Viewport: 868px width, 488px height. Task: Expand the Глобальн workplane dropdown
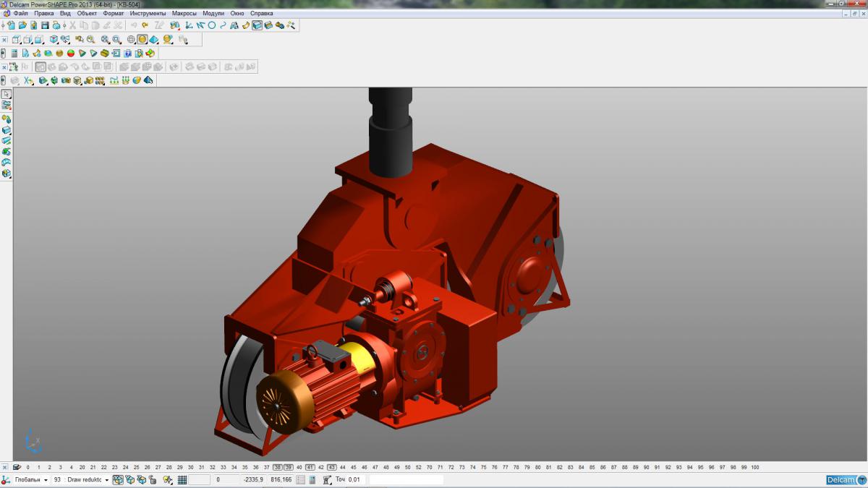click(x=46, y=480)
